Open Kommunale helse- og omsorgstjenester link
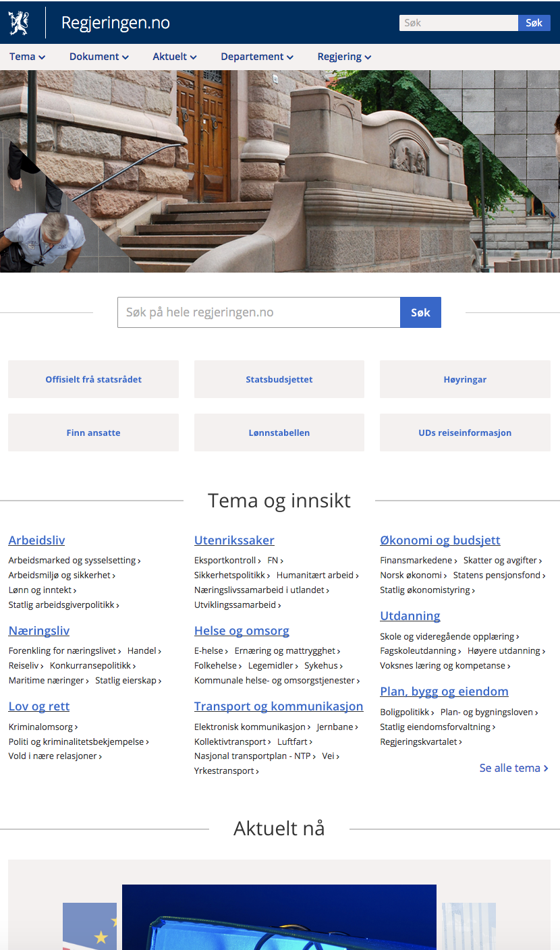The width and height of the screenshot is (560, 950). (277, 681)
